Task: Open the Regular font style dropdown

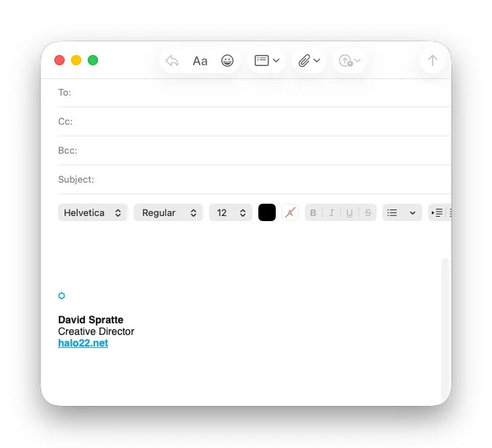Action: pos(168,212)
